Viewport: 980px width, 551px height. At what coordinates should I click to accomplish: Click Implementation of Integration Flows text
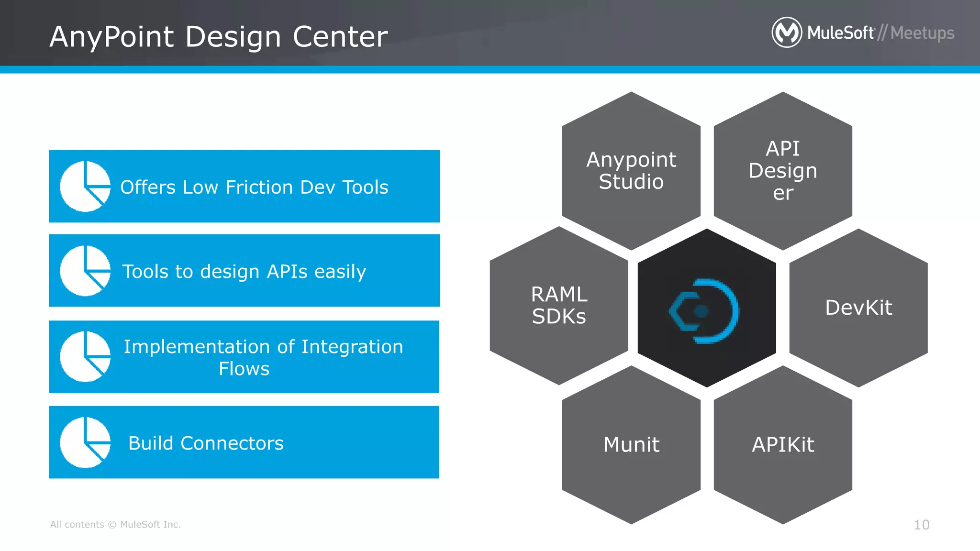coord(263,357)
